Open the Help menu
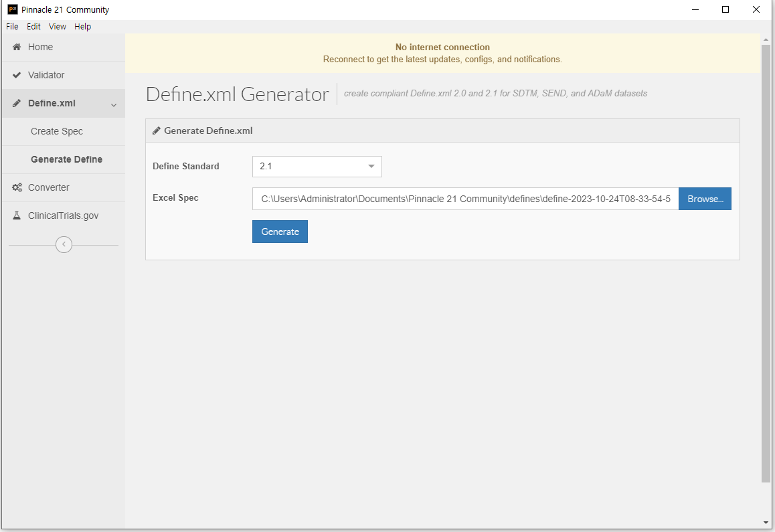The height and width of the screenshot is (532, 775). (82, 27)
